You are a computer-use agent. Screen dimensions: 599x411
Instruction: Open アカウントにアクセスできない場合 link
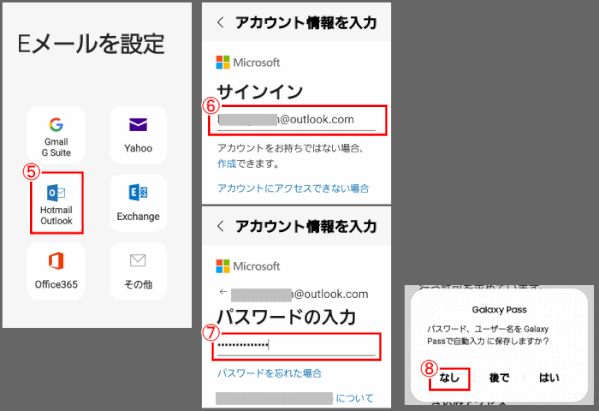point(293,188)
